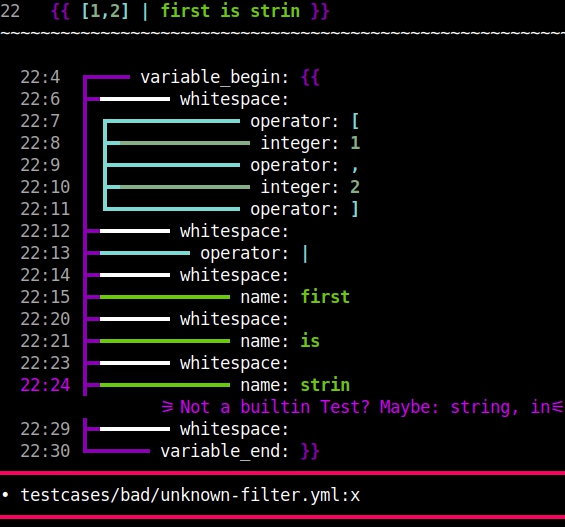Select position label 22:12
The height and width of the screenshot is (527, 565).
tap(45, 231)
